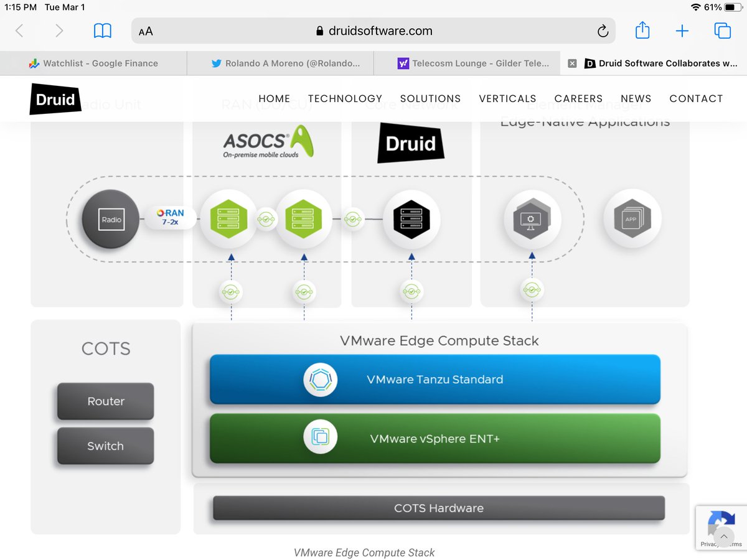747x560 pixels.
Task: Click the VMware Tanzu Standard bar
Action: [x=435, y=379]
